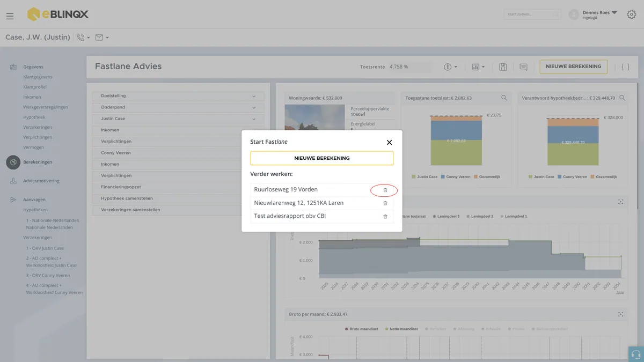This screenshot has width=644, height=362.
Task: Open sidebar link Werkgeversregelingen
Action: pyautogui.click(x=46, y=107)
